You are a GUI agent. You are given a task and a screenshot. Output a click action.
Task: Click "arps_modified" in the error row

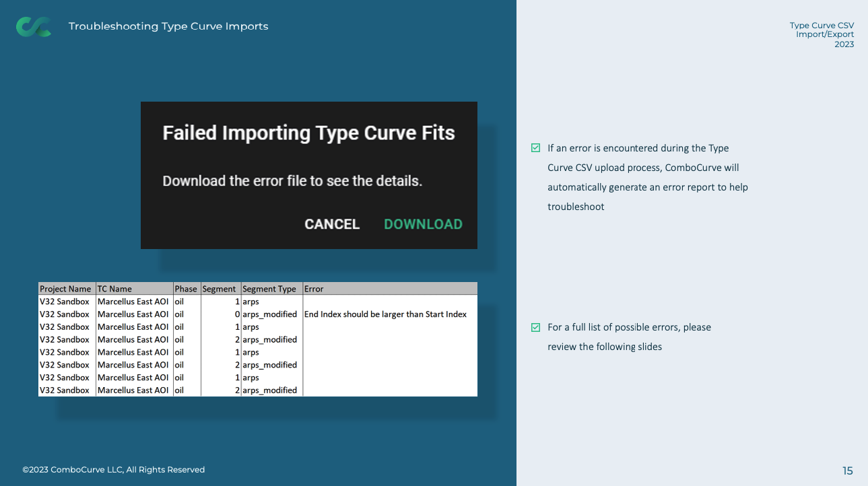[x=270, y=314]
